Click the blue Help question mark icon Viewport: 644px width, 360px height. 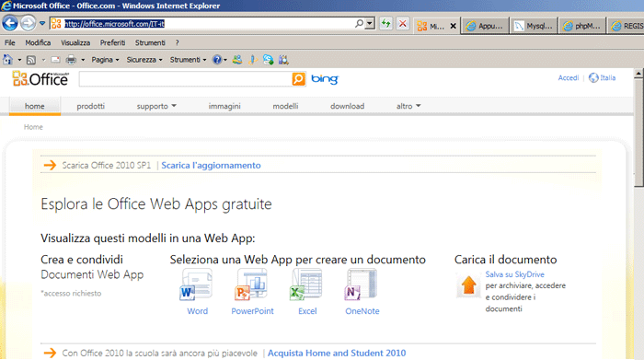tap(217, 60)
